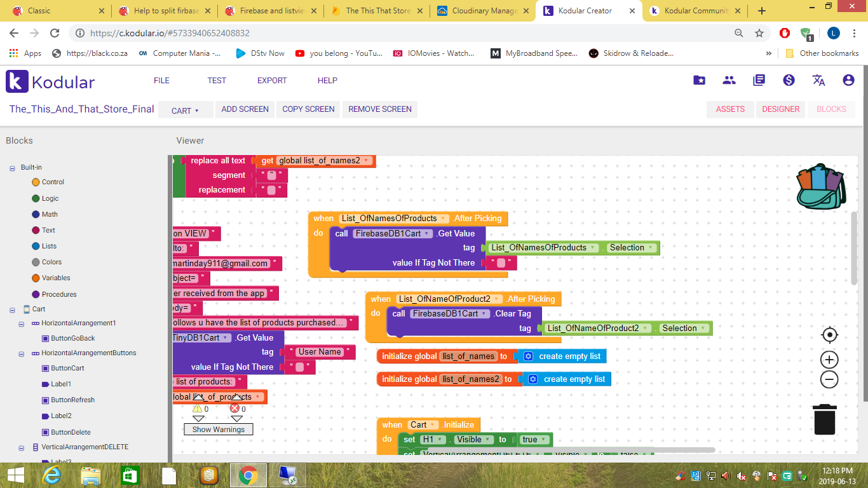The image size is (868, 488).
Task: Open the FILE menu
Action: (161, 81)
